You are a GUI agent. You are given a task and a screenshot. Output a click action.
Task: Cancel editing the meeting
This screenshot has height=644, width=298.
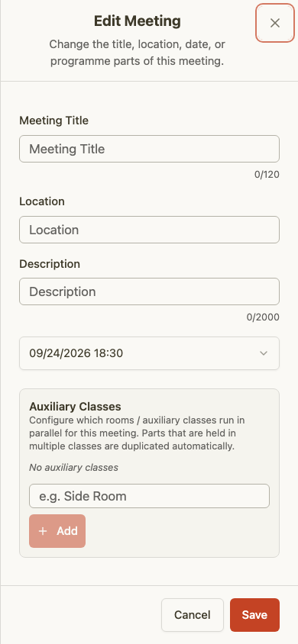point(193,615)
